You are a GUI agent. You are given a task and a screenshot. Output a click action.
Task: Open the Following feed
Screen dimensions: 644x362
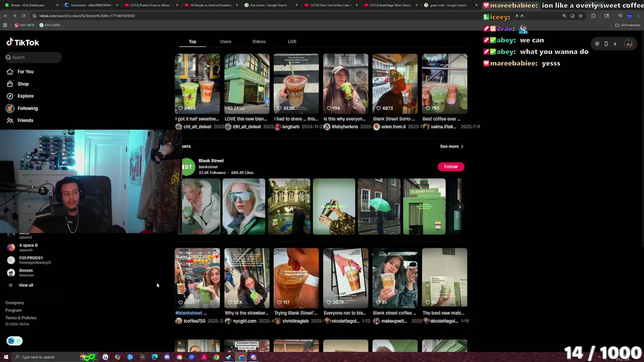coord(27,108)
